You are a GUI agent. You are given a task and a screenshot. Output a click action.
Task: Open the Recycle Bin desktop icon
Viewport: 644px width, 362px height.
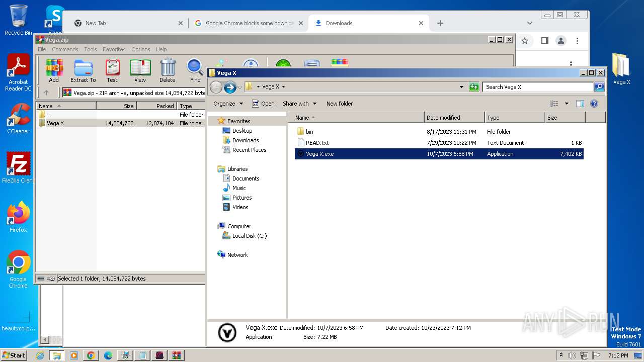18,20
